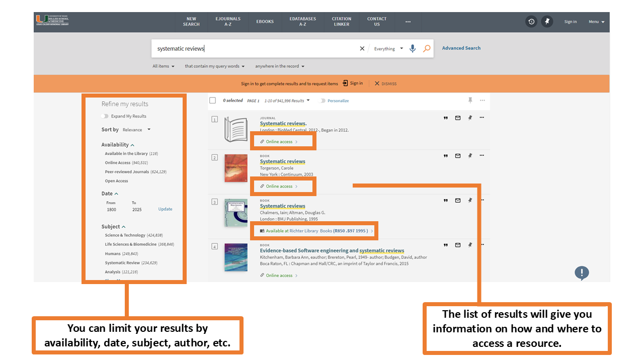Open the Ejournals A-Z menu item
The image size is (644, 362).
(228, 22)
